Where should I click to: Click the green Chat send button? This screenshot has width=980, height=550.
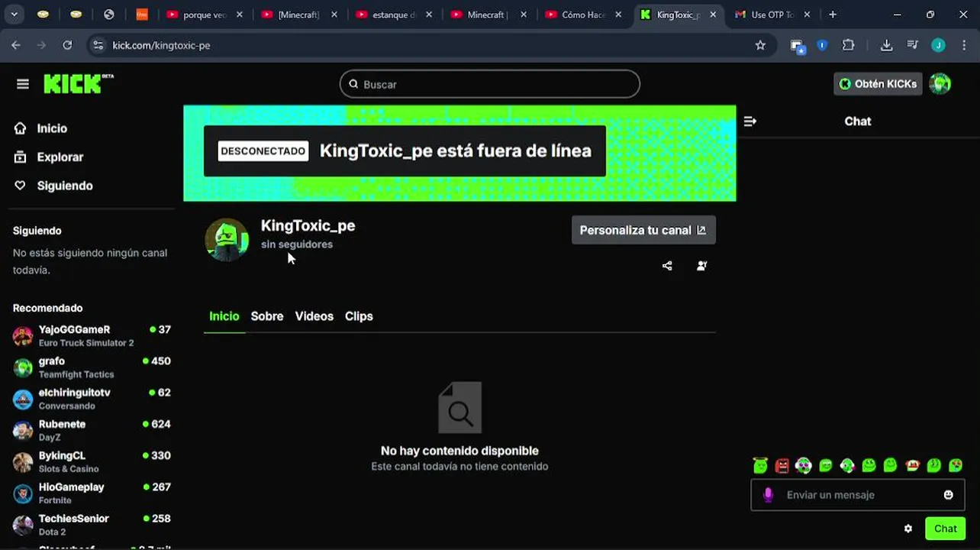coord(945,529)
